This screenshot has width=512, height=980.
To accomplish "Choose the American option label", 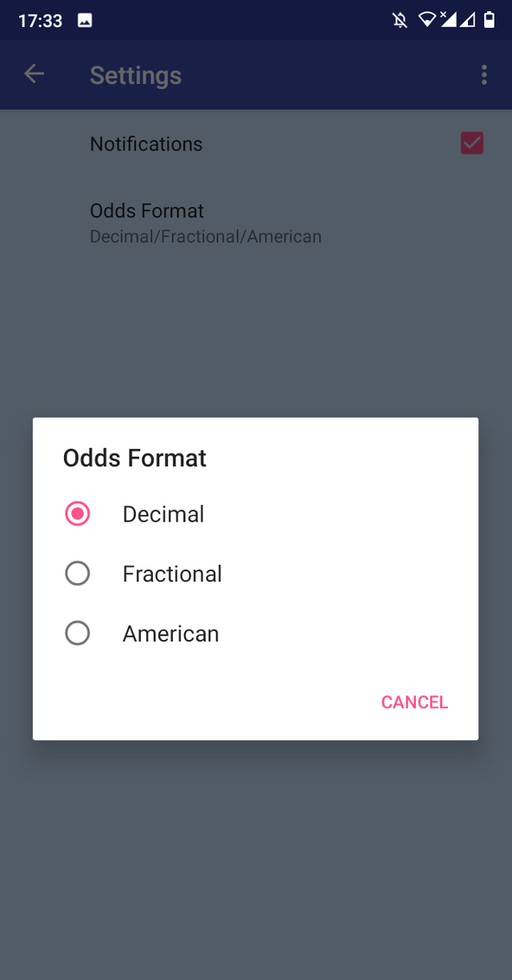I will point(170,634).
